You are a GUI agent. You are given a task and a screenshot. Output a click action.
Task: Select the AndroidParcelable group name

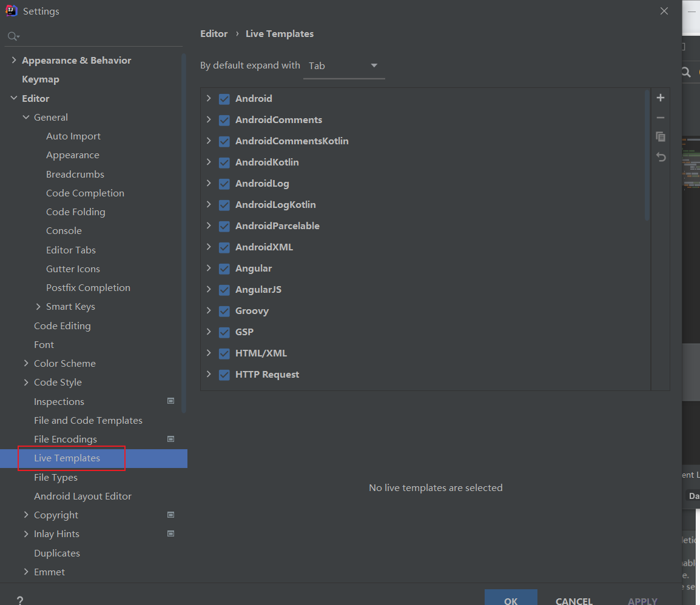pos(277,226)
